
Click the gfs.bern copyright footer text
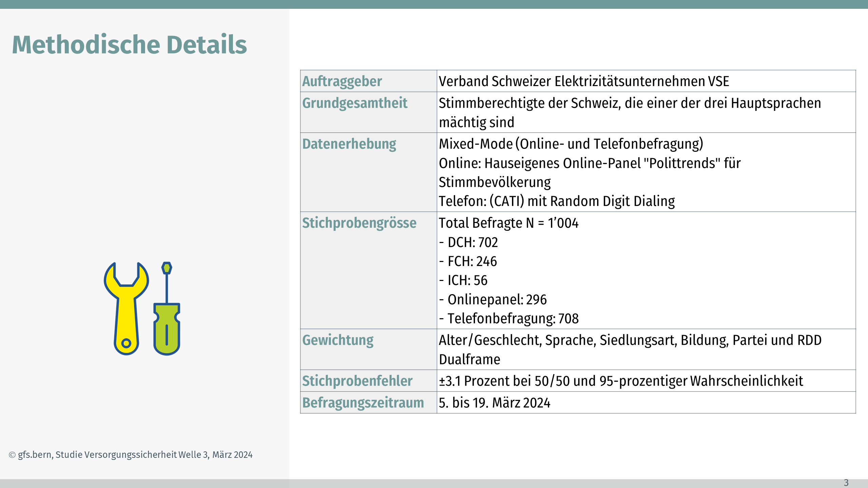point(131,455)
